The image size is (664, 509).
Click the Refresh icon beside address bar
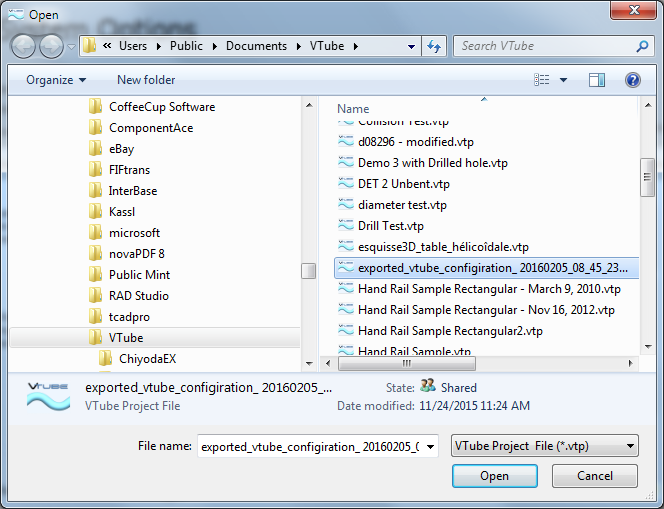click(434, 46)
